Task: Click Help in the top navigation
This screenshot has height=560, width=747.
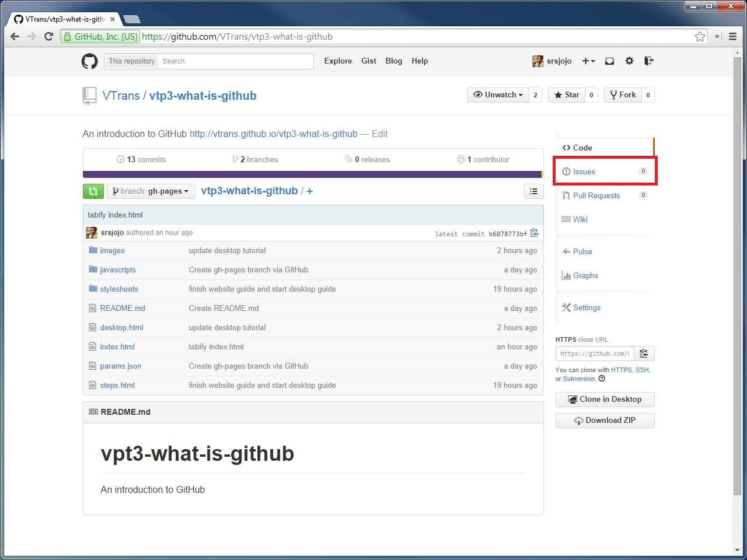Action: (420, 61)
